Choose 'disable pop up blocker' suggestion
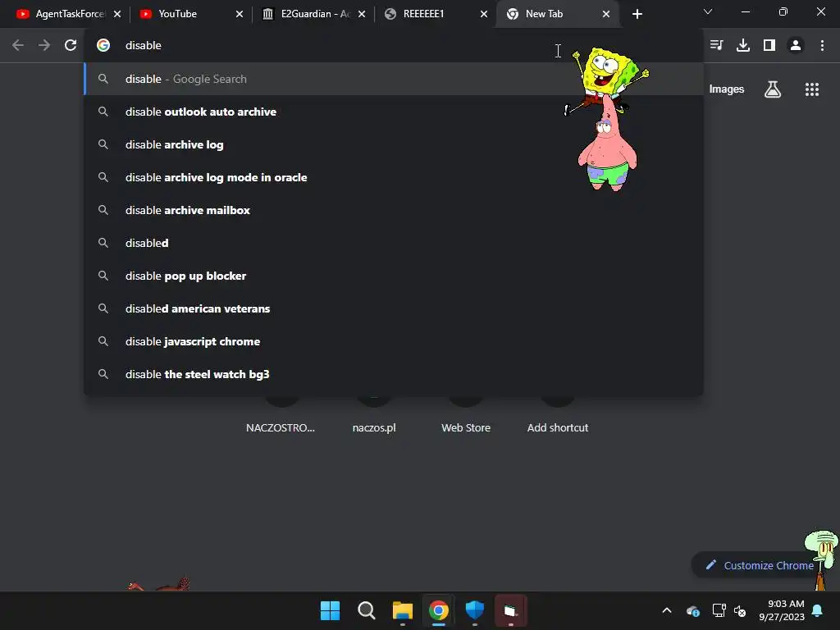Viewport: 840px width, 630px height. (x=394, y=276)
